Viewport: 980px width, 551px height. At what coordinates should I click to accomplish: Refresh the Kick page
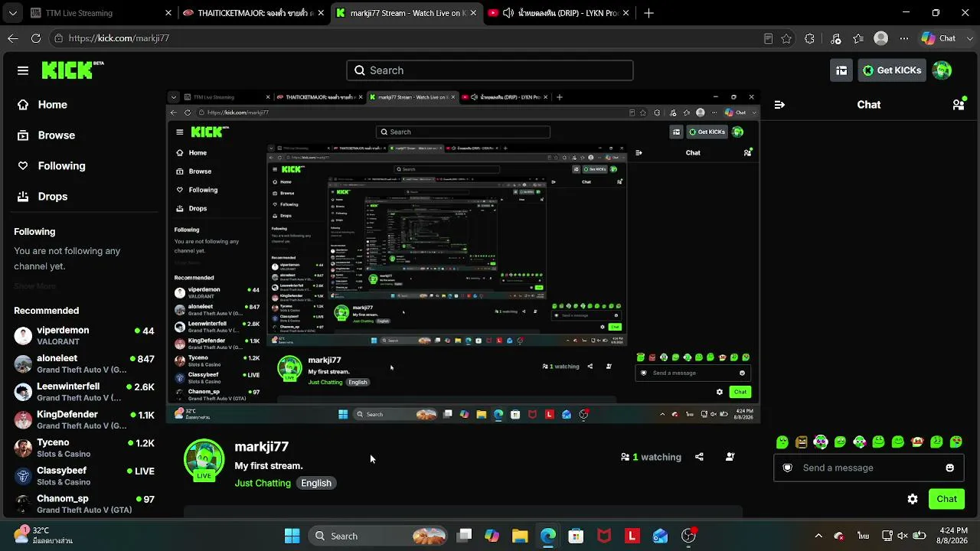36,38
